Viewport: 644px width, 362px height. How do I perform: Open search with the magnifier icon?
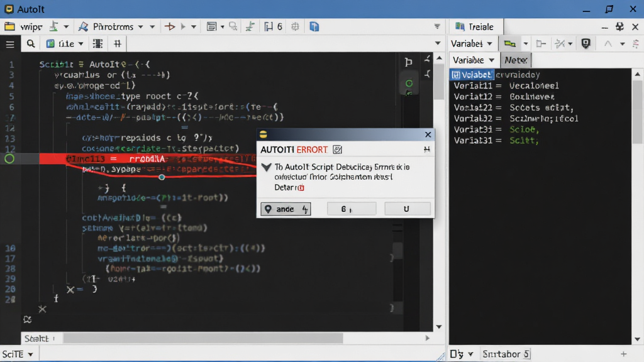(31, 43)
